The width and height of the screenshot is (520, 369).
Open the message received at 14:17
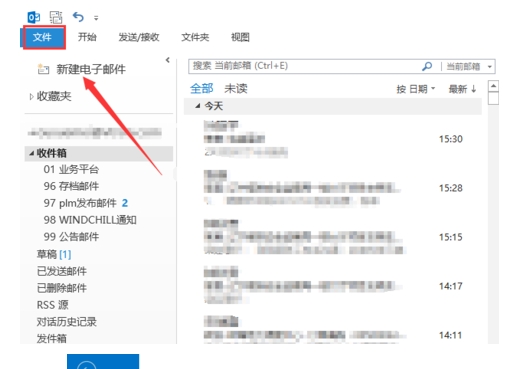pyautogui.click(x=333, y=286)
